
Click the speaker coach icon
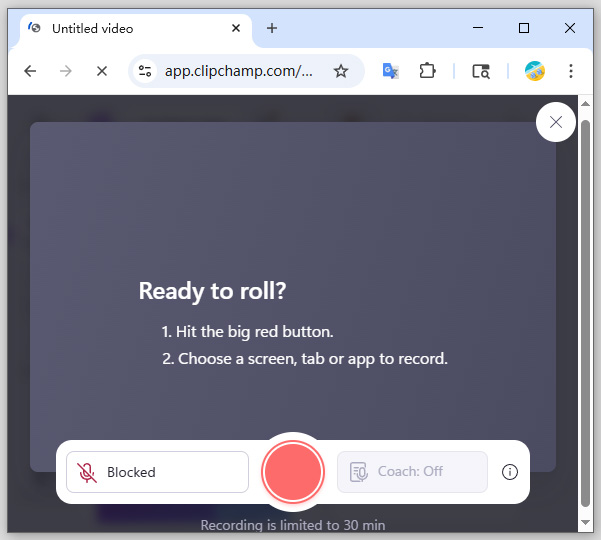(359, 471)
